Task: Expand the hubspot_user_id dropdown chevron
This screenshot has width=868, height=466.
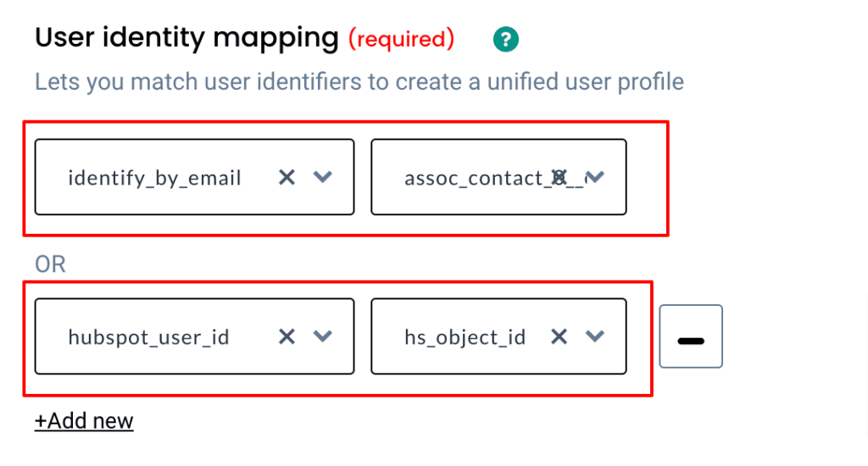Action: [323, 336]
